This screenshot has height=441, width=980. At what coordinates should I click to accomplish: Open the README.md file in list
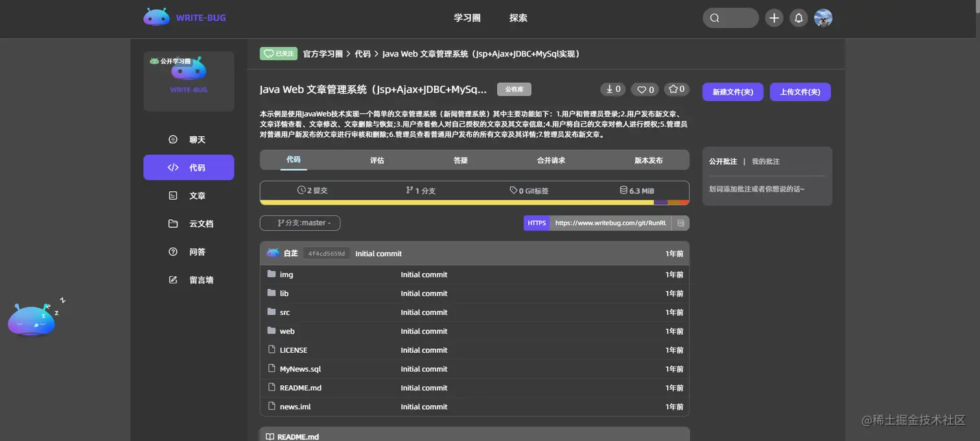[x=301, y=387]
